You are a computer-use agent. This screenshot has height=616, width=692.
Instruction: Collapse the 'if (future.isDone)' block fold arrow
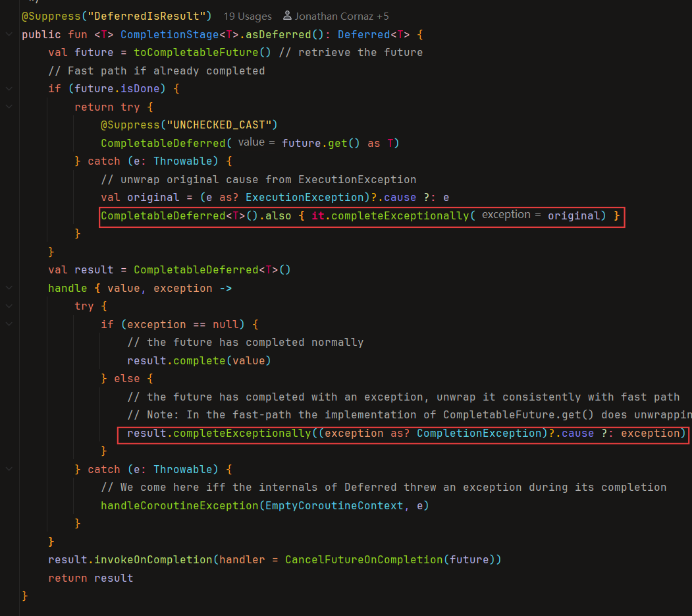click(x=9, y=89)
